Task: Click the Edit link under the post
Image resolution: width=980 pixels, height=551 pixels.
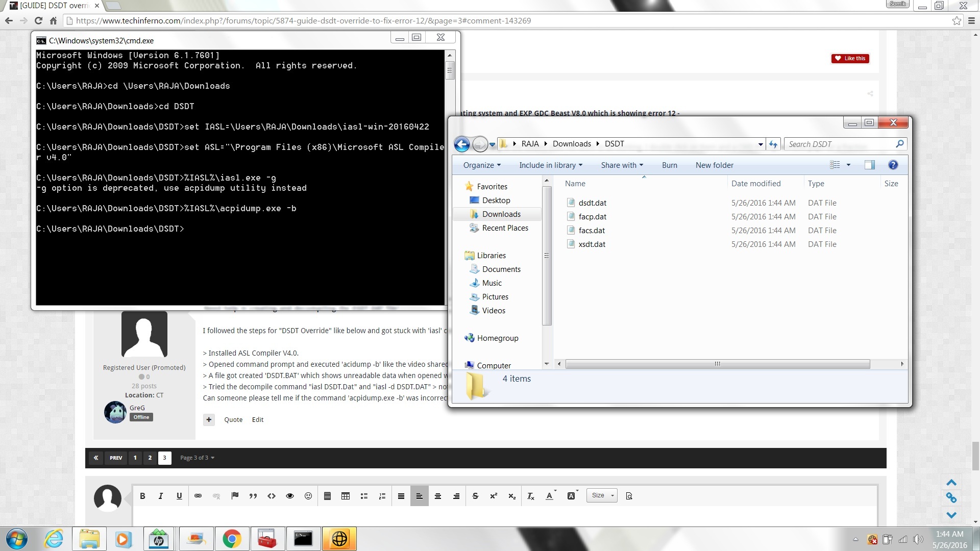Action: tap(258, 420)
